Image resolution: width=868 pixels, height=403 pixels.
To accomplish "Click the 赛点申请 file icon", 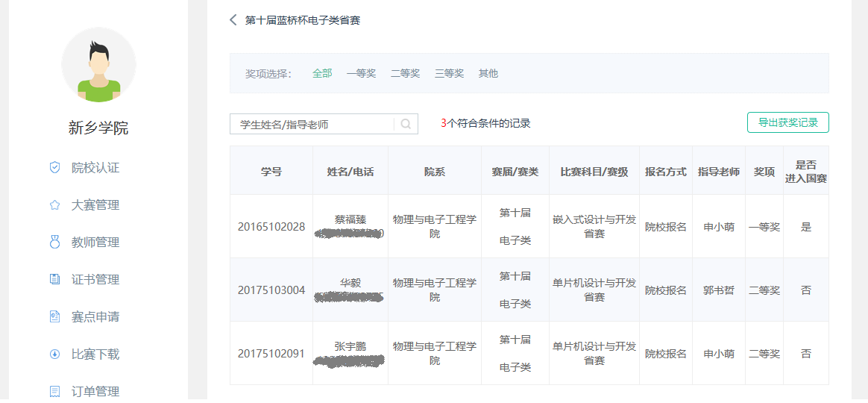I will tap(54, 317).
